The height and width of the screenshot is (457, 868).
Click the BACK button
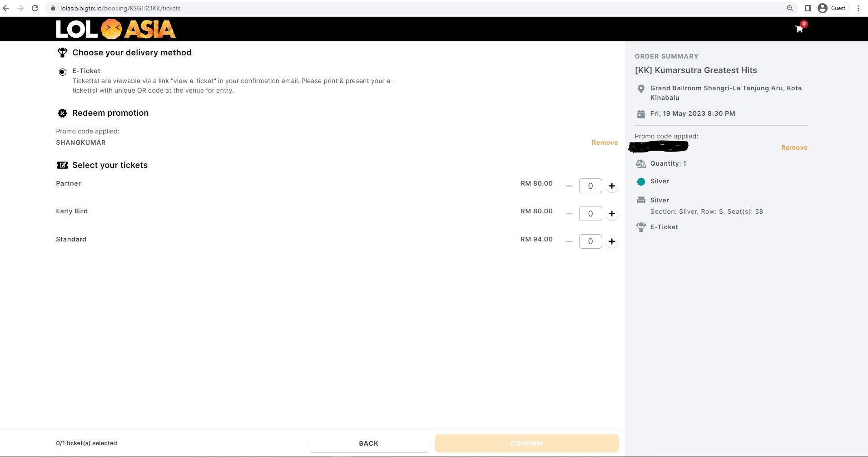point(368,443)
